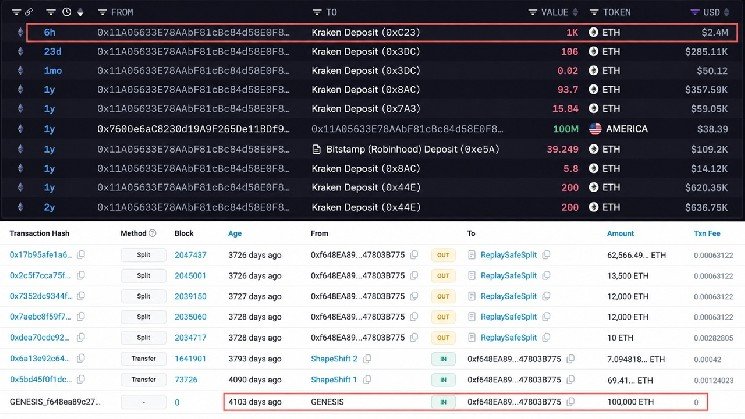Click the chain filter icon beside the link icon
745x419 pixels.
click(17, 12)
